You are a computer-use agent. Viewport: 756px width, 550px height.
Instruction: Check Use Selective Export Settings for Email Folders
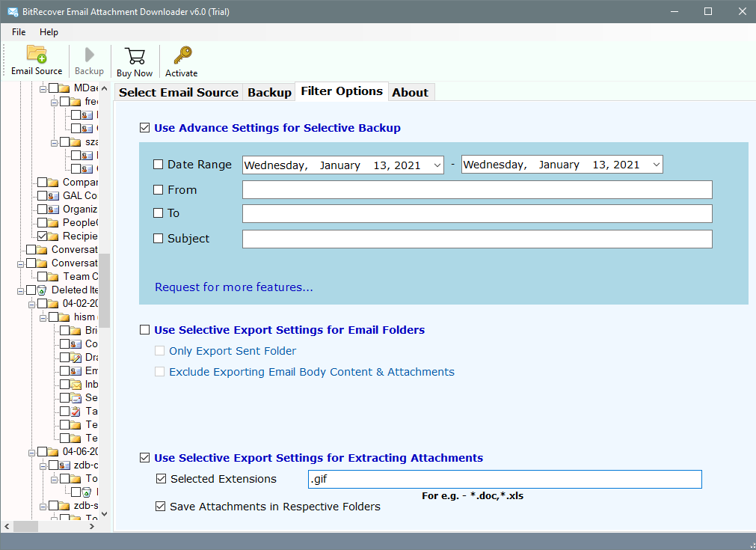[144, 329]
